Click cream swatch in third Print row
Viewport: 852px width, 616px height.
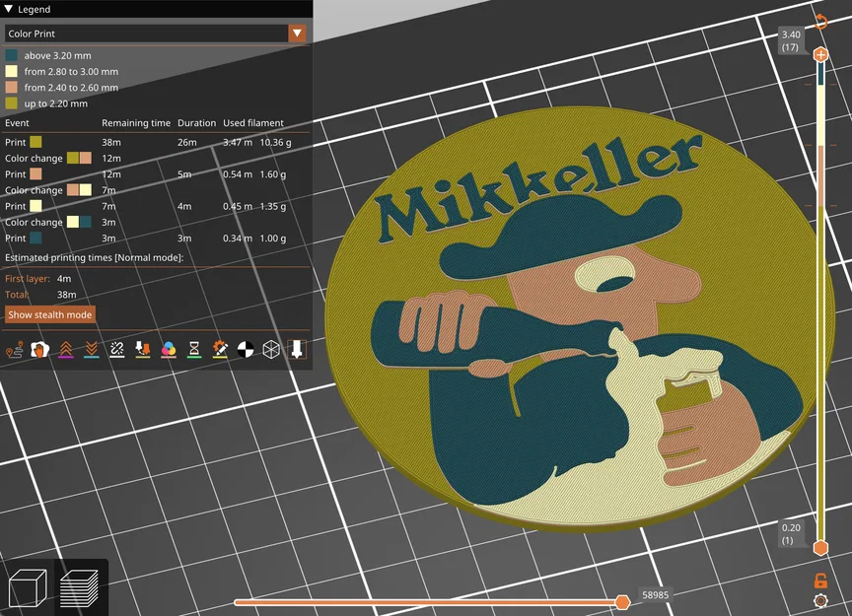coord(35,206)
